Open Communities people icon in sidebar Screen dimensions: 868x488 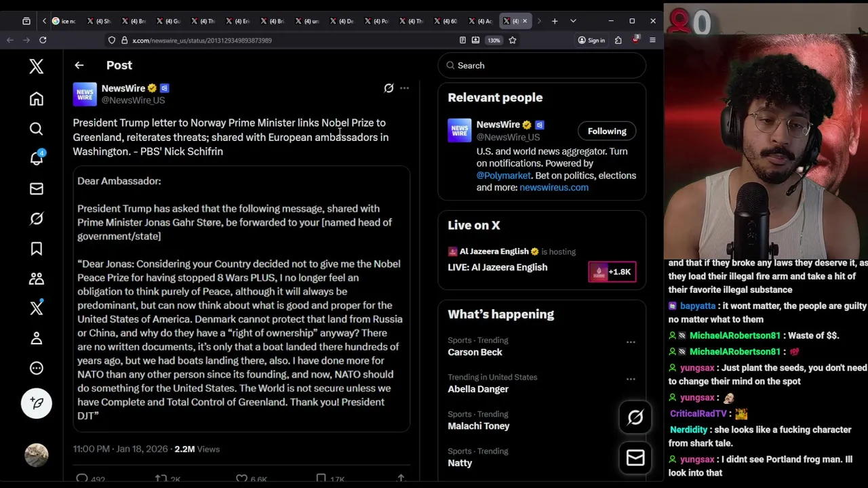[37, 279]
